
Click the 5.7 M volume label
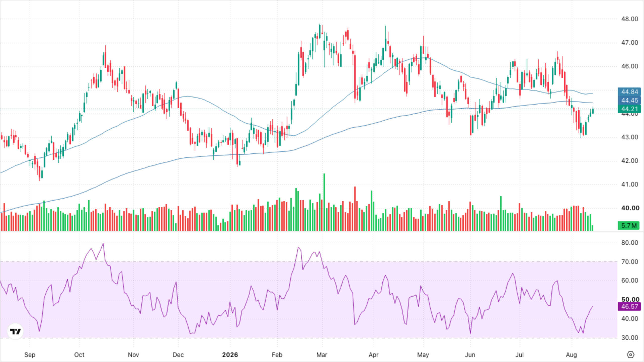pos(628,225)
